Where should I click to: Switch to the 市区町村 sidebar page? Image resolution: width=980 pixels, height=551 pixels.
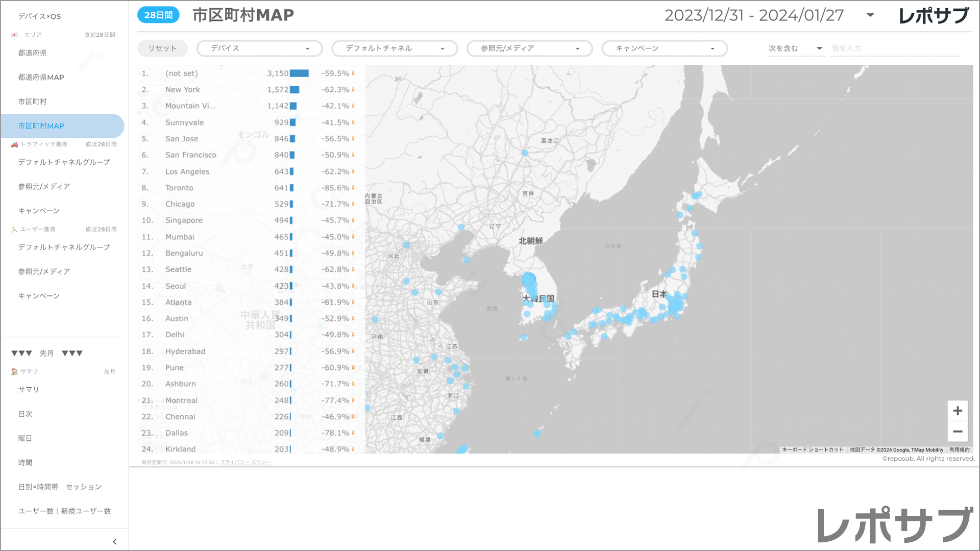[x=33, y=102]
